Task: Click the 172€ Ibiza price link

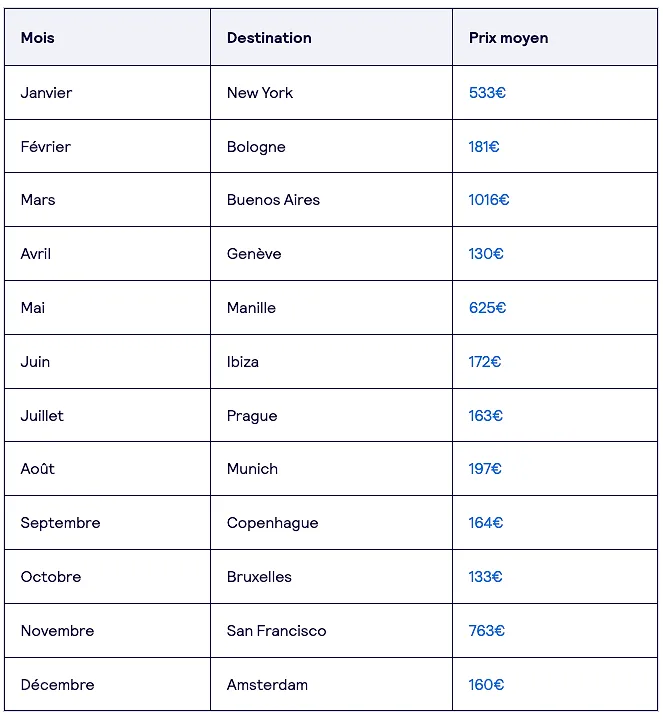Action: (485, 362)
